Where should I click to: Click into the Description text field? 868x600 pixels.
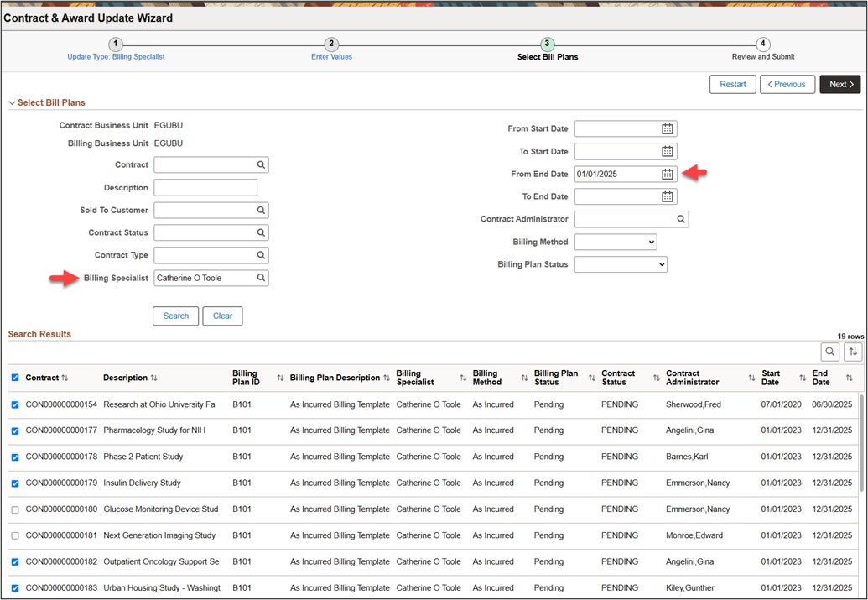[205, 188]
